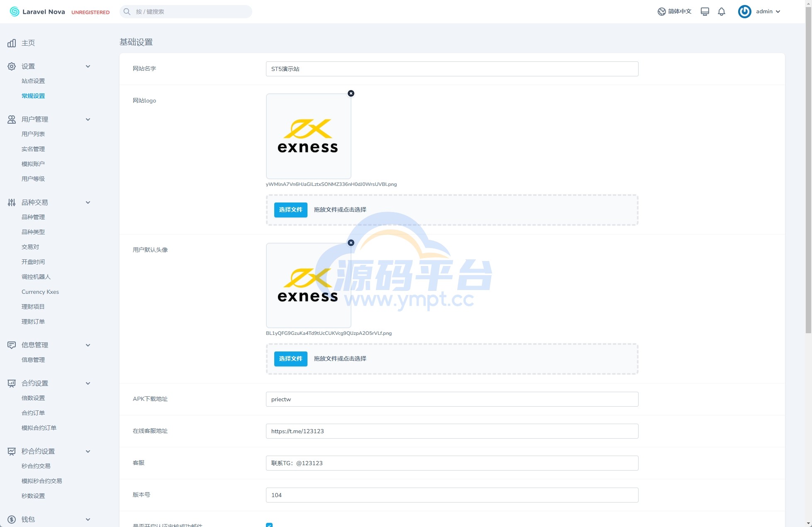The height and width of the screenshot is (527, 812).
Task: Open 秒合约交易 page
Action: coord(36,466)
